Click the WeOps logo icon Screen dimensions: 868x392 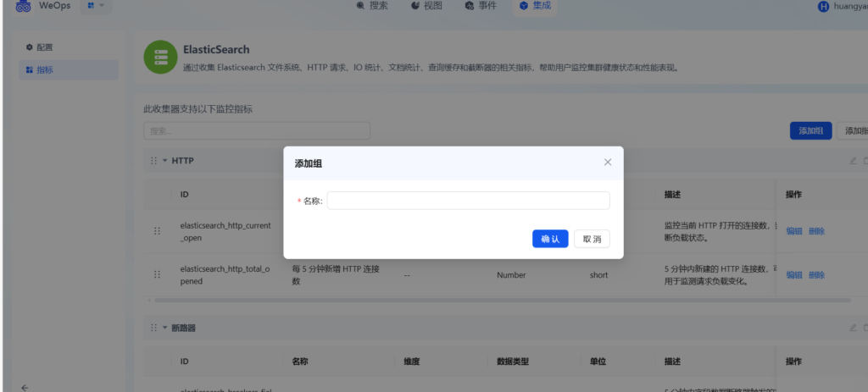(23, 6)
